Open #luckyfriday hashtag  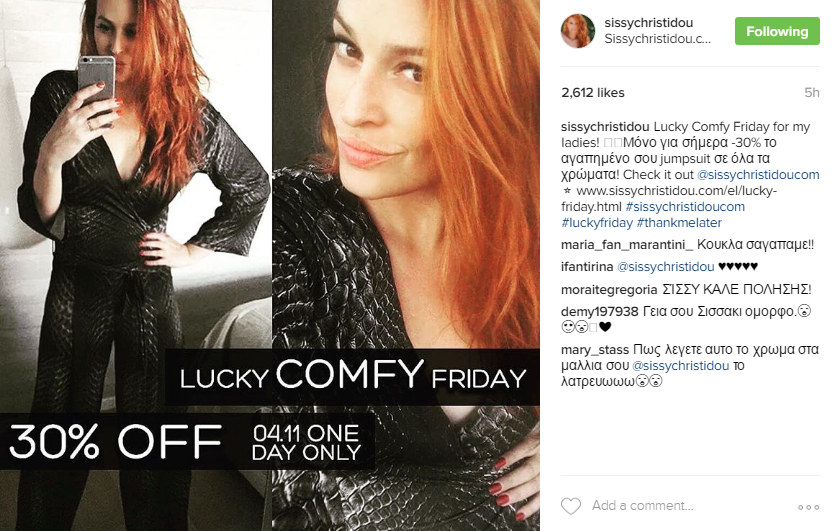(597, 222)
